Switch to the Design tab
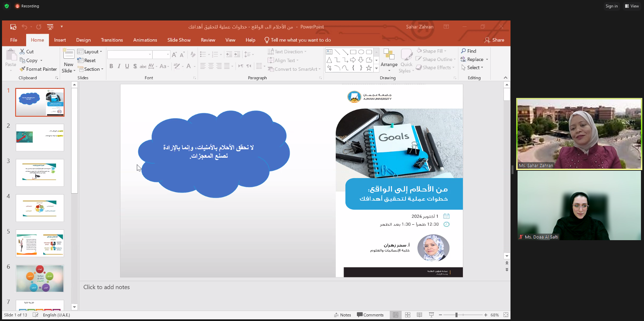This screenshot has width=644, height=321. pyautogui.click(x=83, y=40)
